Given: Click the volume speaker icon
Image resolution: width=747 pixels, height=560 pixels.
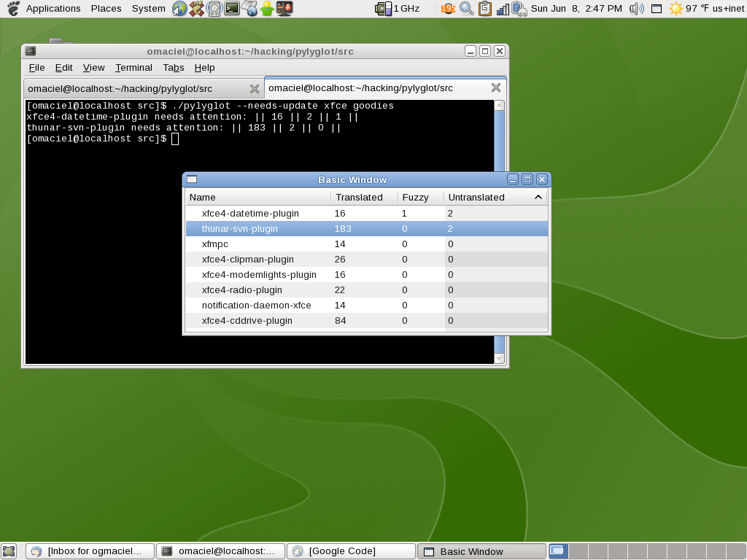Looking at the screenshot, I should coord(636,9).
